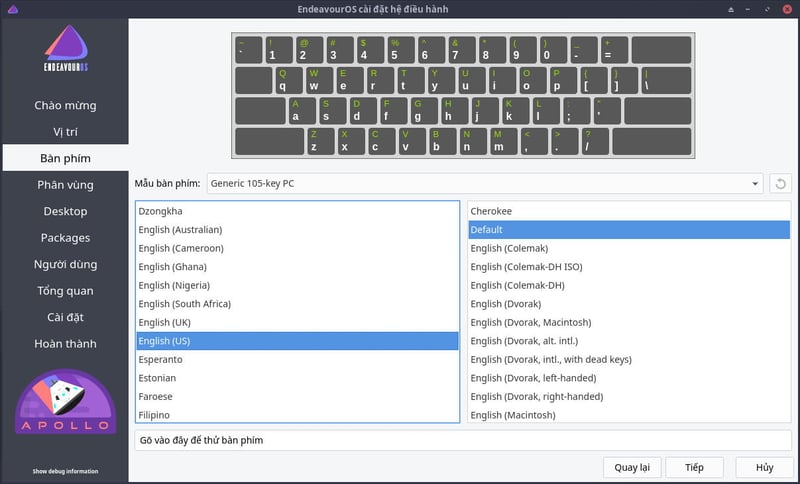The image size is (800, 484).
Task: Open the Phân vùng step
Action: [65, 185]
